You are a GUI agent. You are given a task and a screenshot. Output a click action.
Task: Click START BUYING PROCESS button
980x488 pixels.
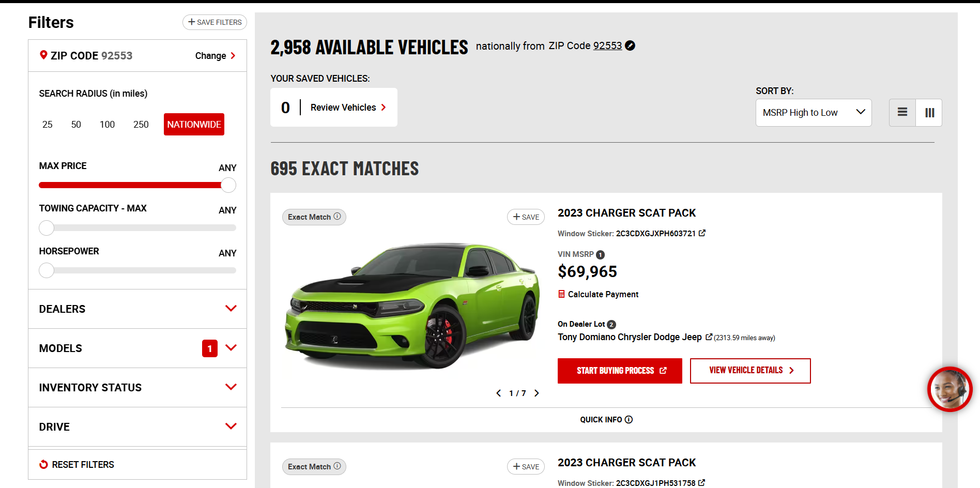[620, 371]
